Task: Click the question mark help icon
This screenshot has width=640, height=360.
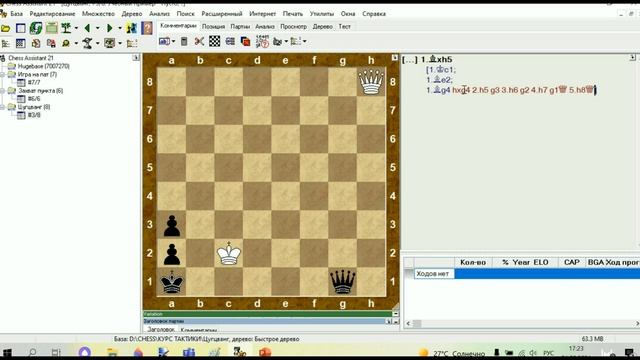Action: (x=147, y=28)
